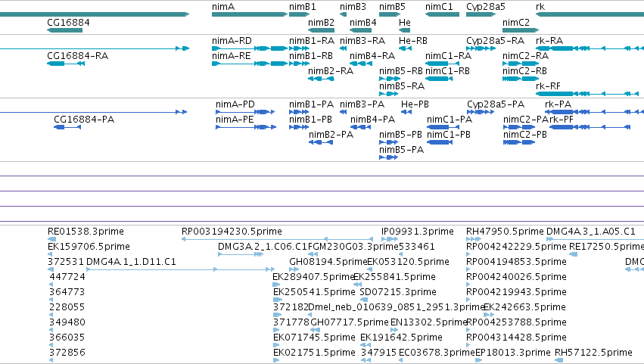Image resolution: width=644 pixels, height=364 pixels.
Task: Select the nimB4 gene feature
Action: pyautogui.click(x=361, y=30)
